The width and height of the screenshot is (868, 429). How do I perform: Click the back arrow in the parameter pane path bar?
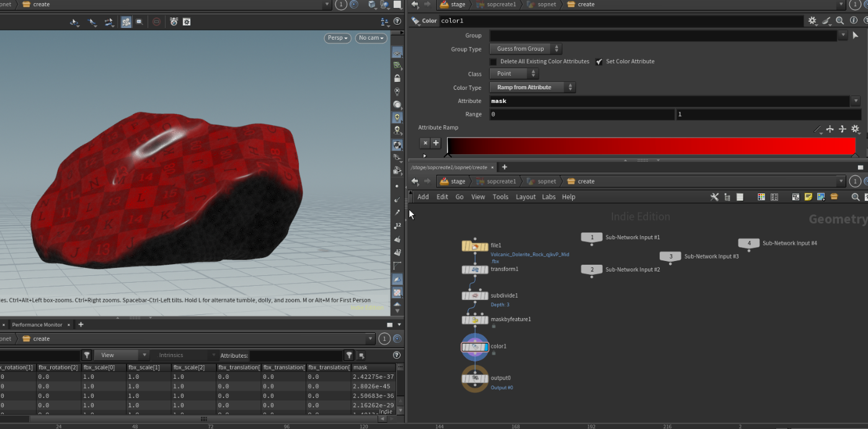415,4
